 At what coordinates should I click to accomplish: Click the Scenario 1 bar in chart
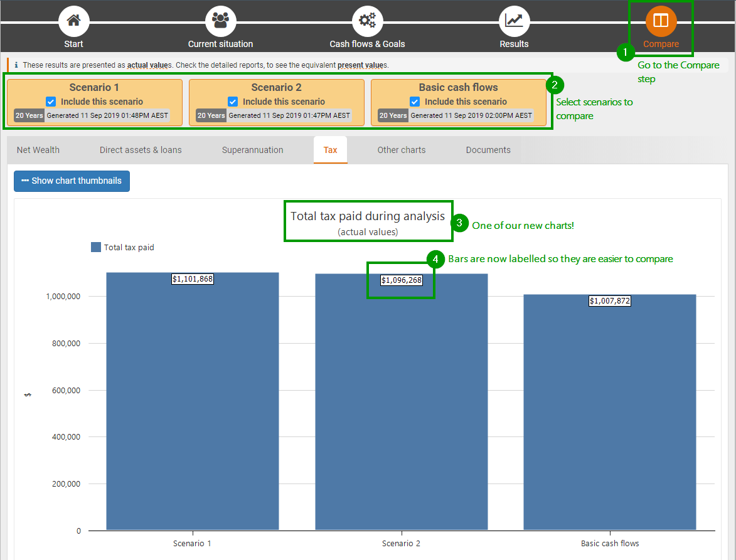(x=192, y=408)
